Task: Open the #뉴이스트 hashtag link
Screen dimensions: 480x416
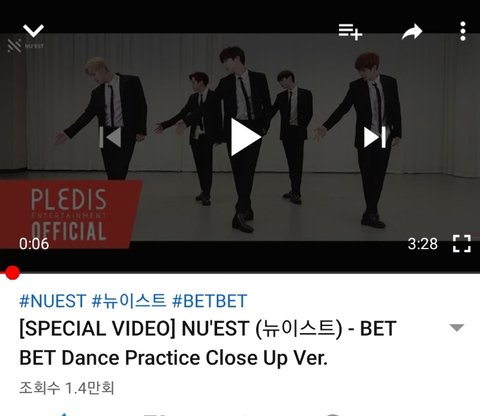Action: 129,301
